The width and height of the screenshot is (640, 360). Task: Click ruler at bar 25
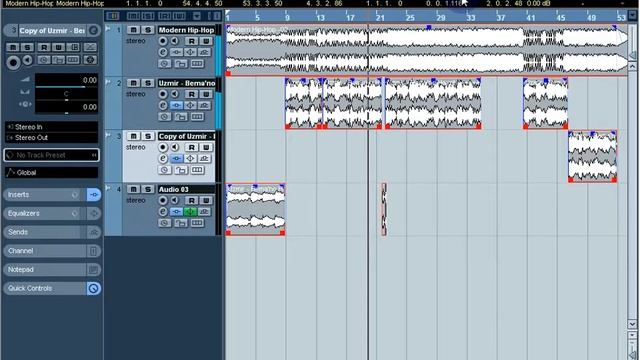pos(410,17)
